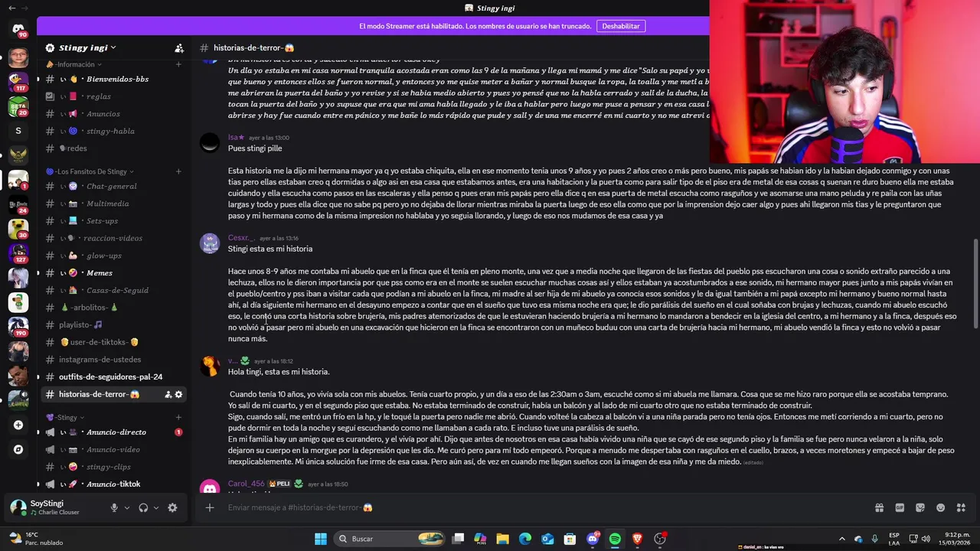The image size is (980, 551).
Task: Click the Windows Start button
Action: point(321,539)
